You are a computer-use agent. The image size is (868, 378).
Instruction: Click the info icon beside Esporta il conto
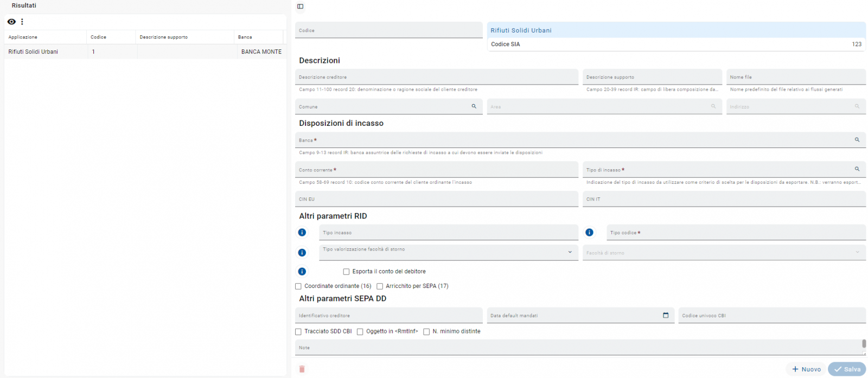[x=302, y=271]
